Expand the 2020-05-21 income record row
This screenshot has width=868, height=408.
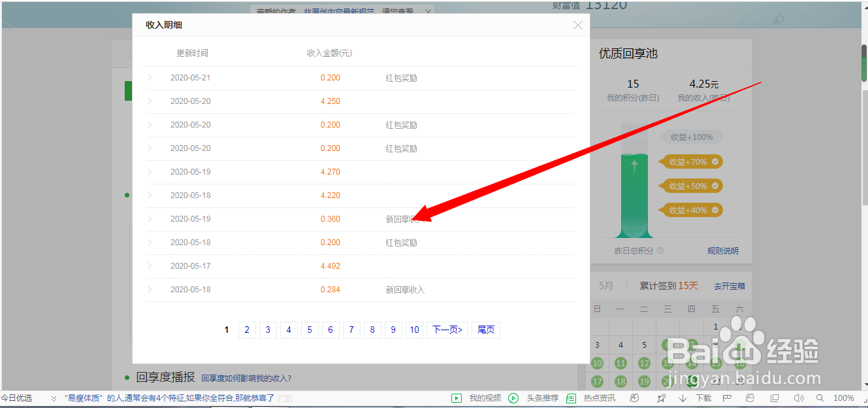pos(150,77)
